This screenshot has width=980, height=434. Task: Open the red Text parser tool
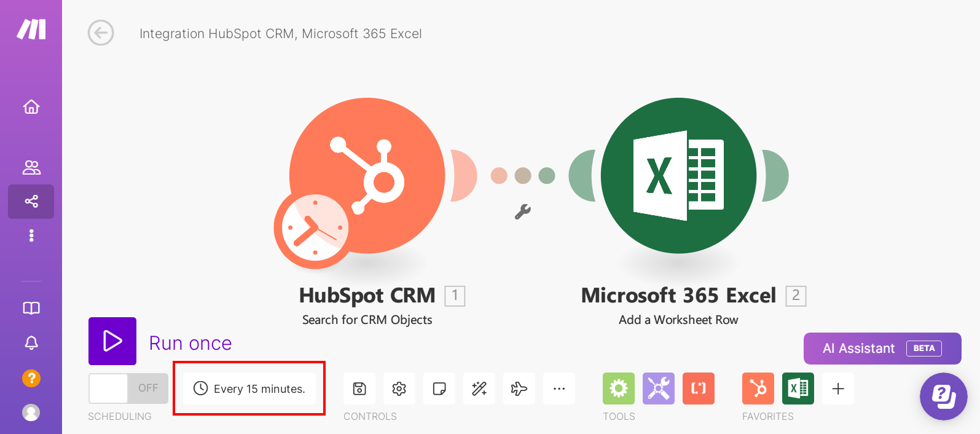click(x=699, y=389)
